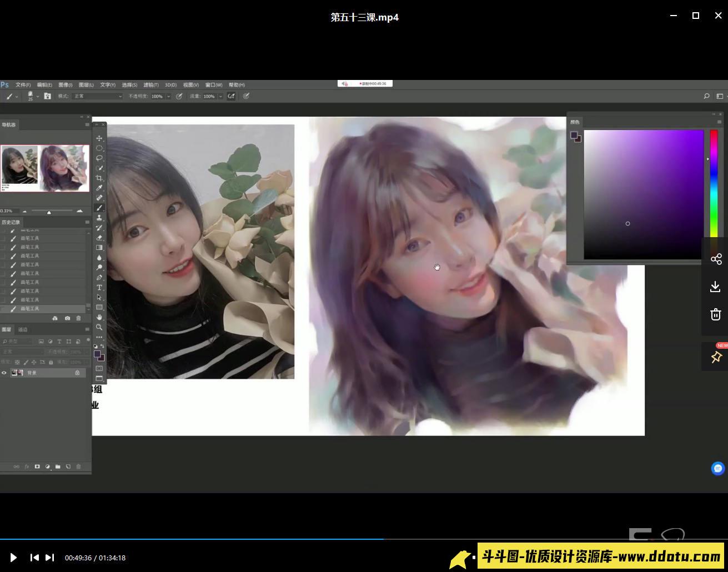The width and height of the screenshot is (728, 572).
Task: Select the History Brush tool
Action: click(x=99, y=228)
